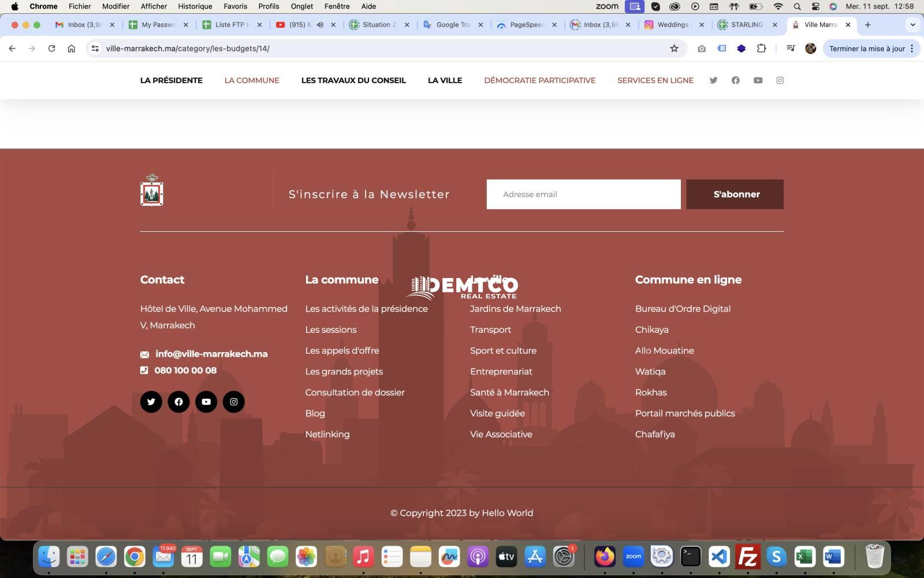Click the black Facebook circle icon in footer
The height and width of the screenshot is (578, 924).
[178, 402]
